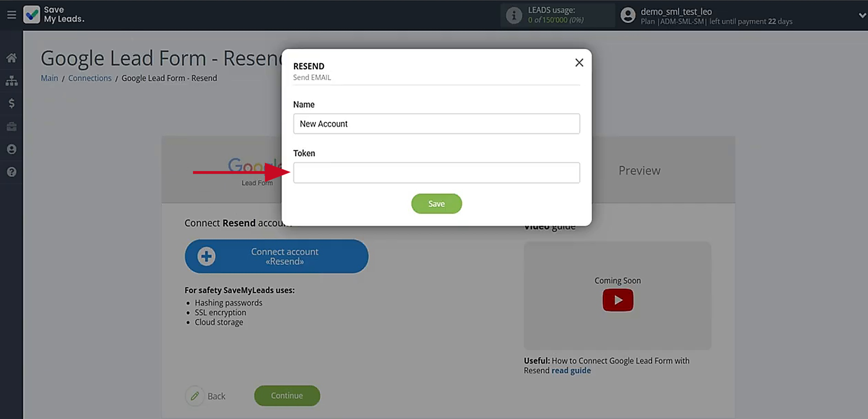
Task: Click the Token input field
Action: pos(437,172)
